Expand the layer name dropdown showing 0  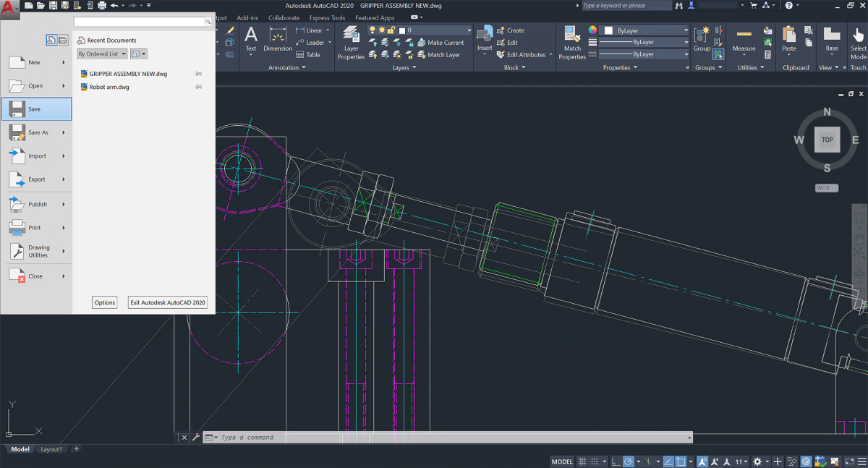[x=469, y=30]
